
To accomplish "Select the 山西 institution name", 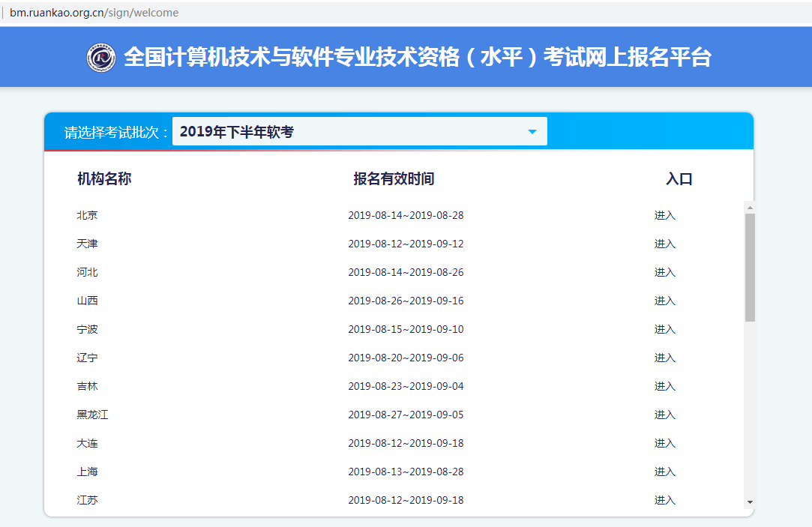I will [x=87, y=301].
